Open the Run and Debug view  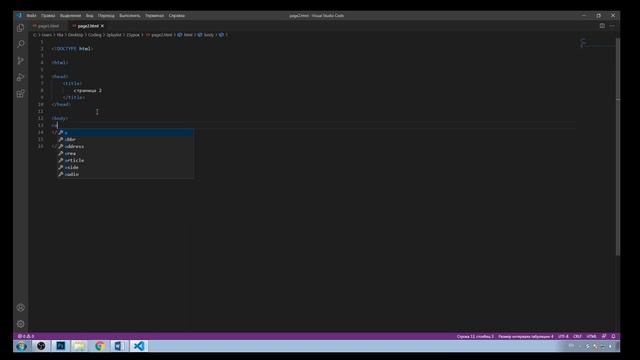coord(20,77)
